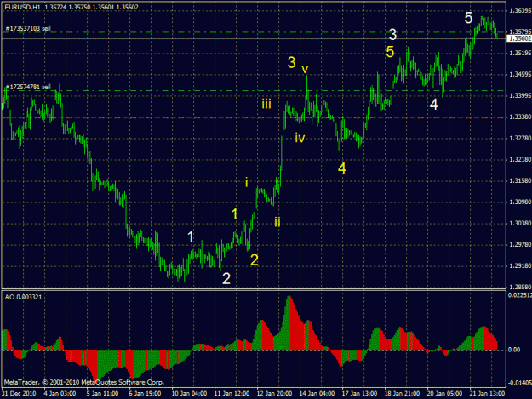Select the white wave label 1
The image size is (532, 399).
(x=191, y=237)
